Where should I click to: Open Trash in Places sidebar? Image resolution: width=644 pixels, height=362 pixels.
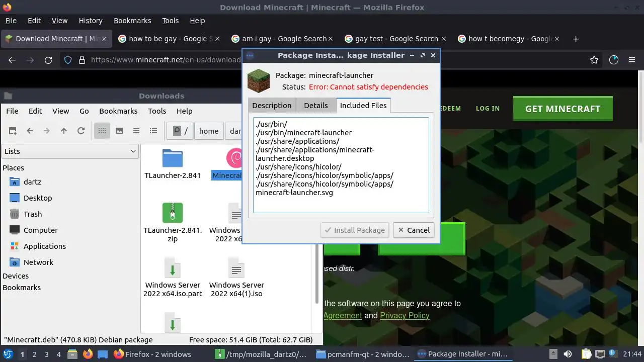point(32,214)
